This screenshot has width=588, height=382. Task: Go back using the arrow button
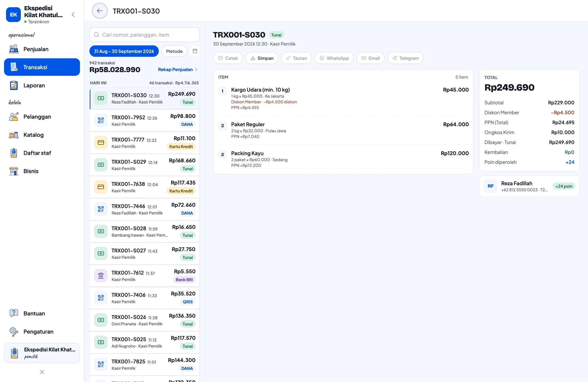[x=99, y=11]
